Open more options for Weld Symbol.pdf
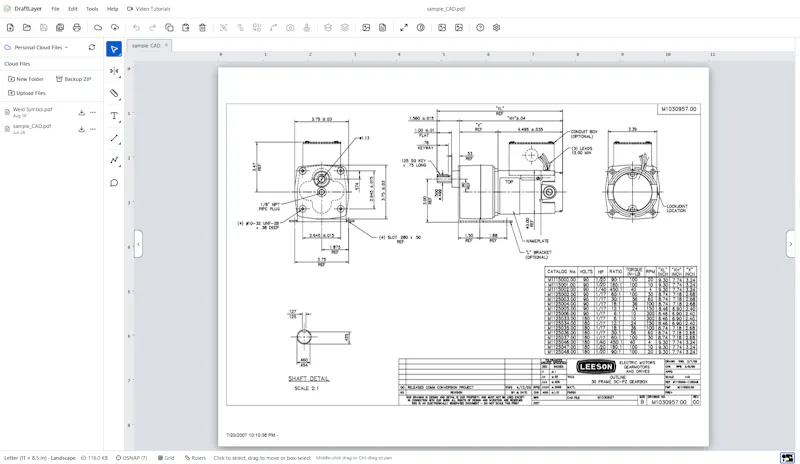The image size is (800, 464). pyautogui.click(x=93, y=112)
